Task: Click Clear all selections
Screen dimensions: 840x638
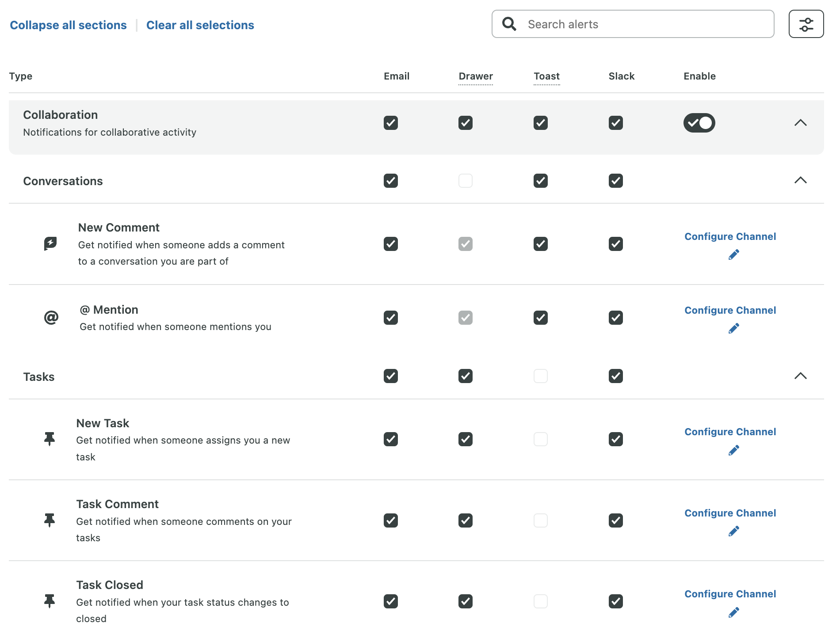Action: pos(200,25)
